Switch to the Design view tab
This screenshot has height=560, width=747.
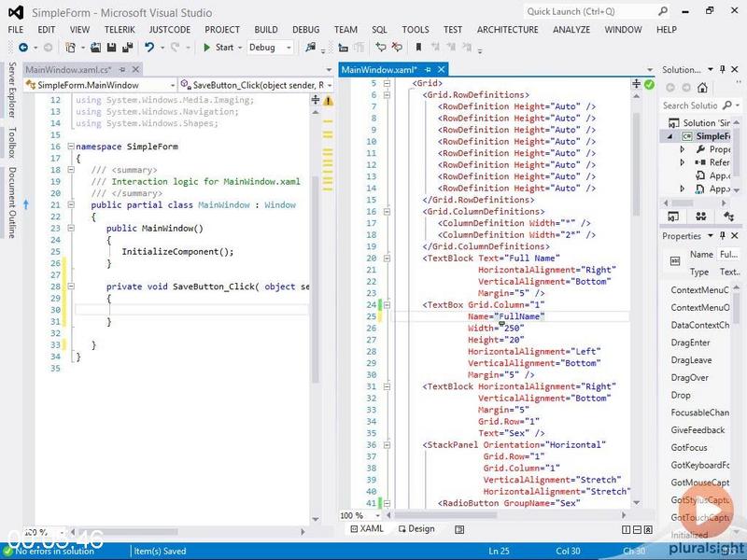[x=416, y=528]
